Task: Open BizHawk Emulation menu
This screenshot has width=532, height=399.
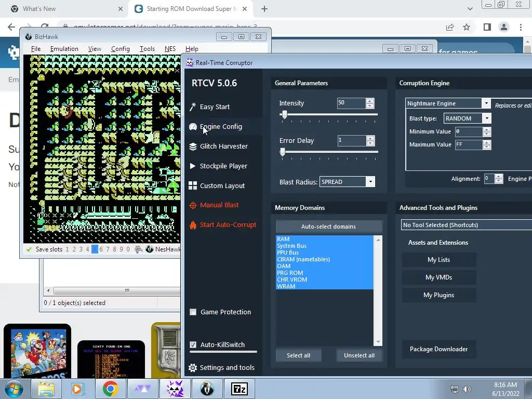Action: (x=64, y=49)
